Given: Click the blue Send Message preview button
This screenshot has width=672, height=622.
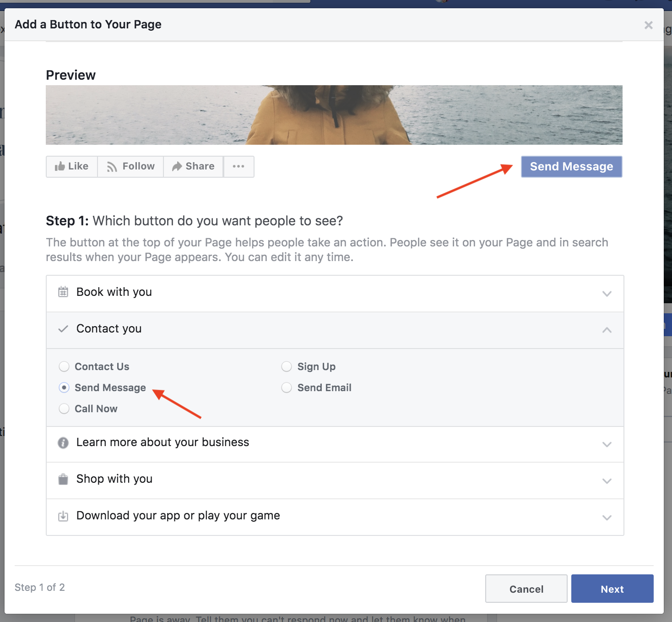Looking at the screenshot, I should (x=571, y=166).
